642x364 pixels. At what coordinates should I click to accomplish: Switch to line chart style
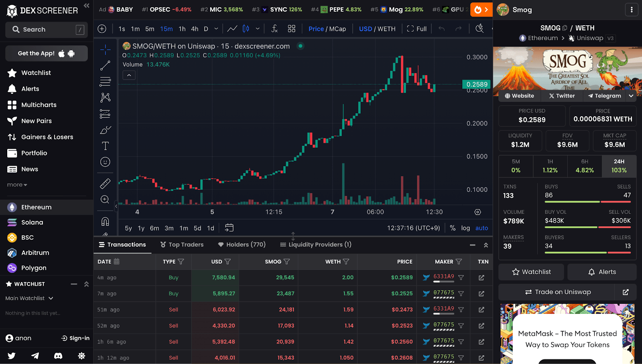coord(232,29)
